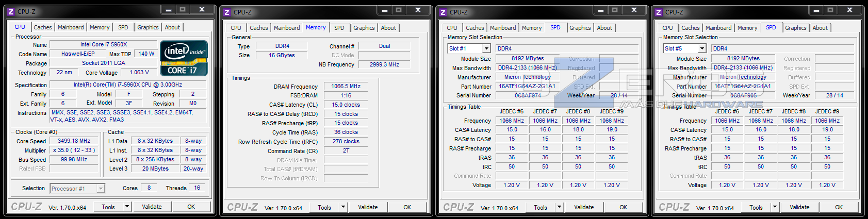The image size is (868, 219).
Task: Click Validate in the Slot #1 SPD window
Action: (584, 207)
